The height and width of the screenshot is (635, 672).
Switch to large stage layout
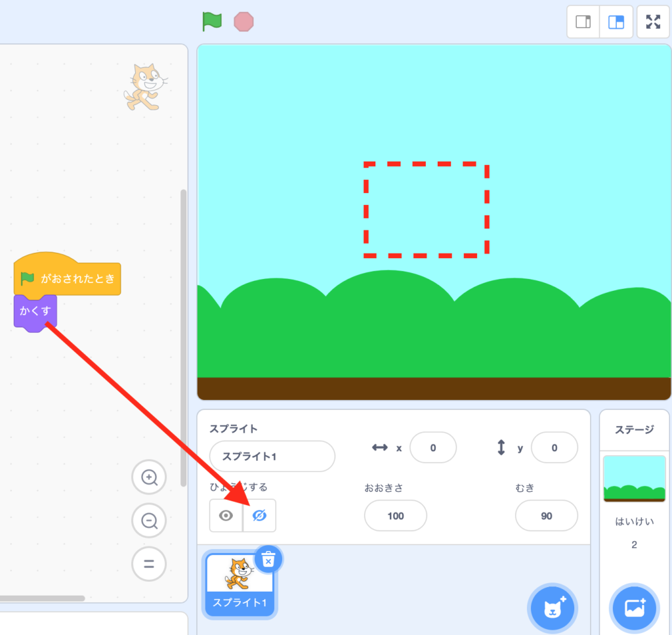pos(616,22)
